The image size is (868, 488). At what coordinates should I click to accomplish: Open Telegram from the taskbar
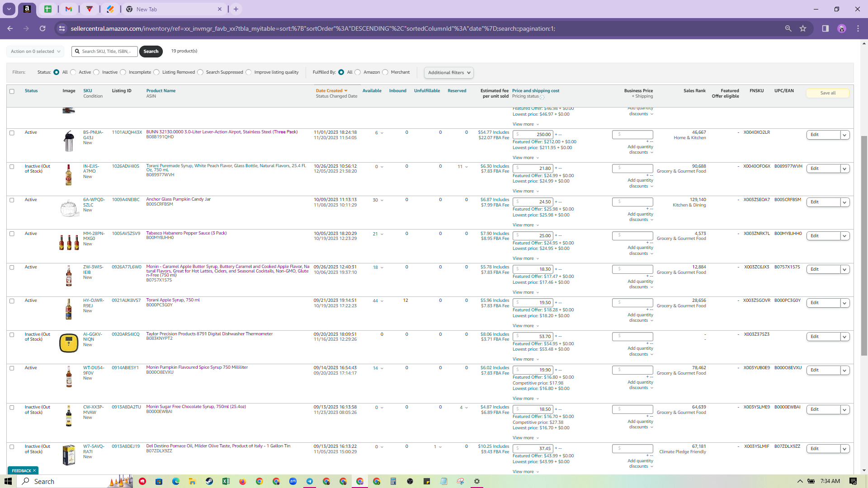(310, 481)
